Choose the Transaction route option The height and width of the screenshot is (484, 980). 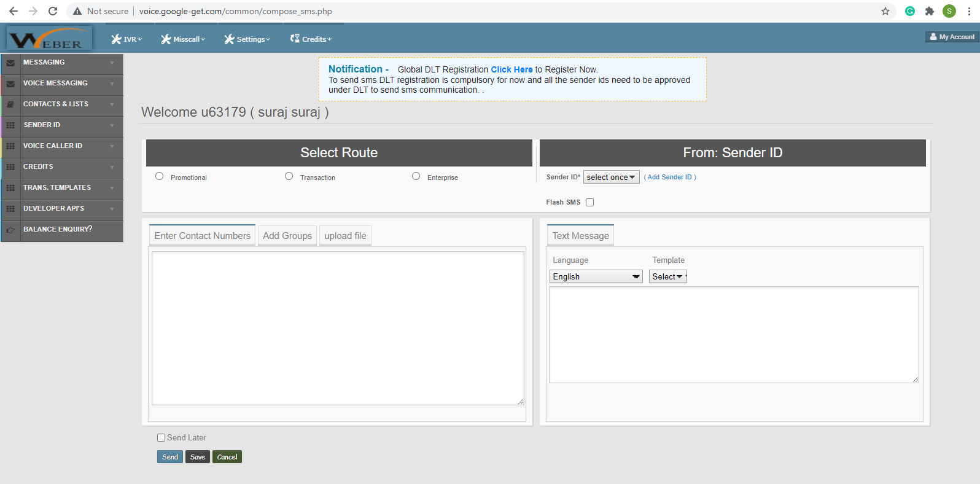point(289,176)
